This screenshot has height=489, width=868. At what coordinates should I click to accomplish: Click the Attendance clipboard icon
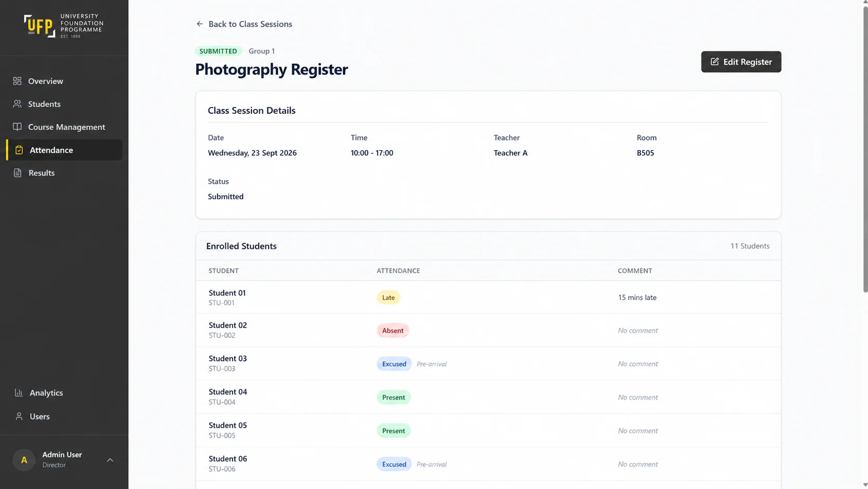[19, 150]
